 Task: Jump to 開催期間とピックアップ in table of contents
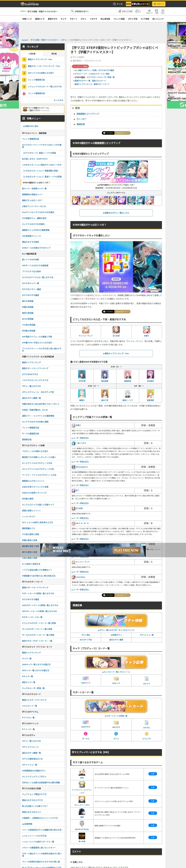[x=88, y=114]
